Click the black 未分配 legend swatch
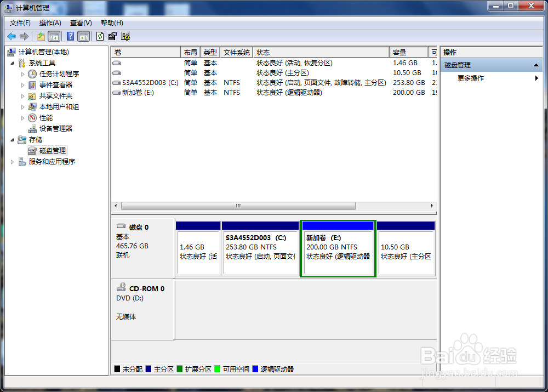Screen dimensions: 548x392 tap(117, 369)
